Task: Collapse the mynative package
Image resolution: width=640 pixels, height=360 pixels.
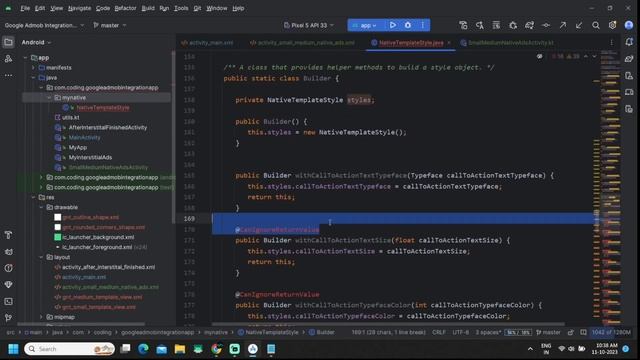Action: point(49,98)
